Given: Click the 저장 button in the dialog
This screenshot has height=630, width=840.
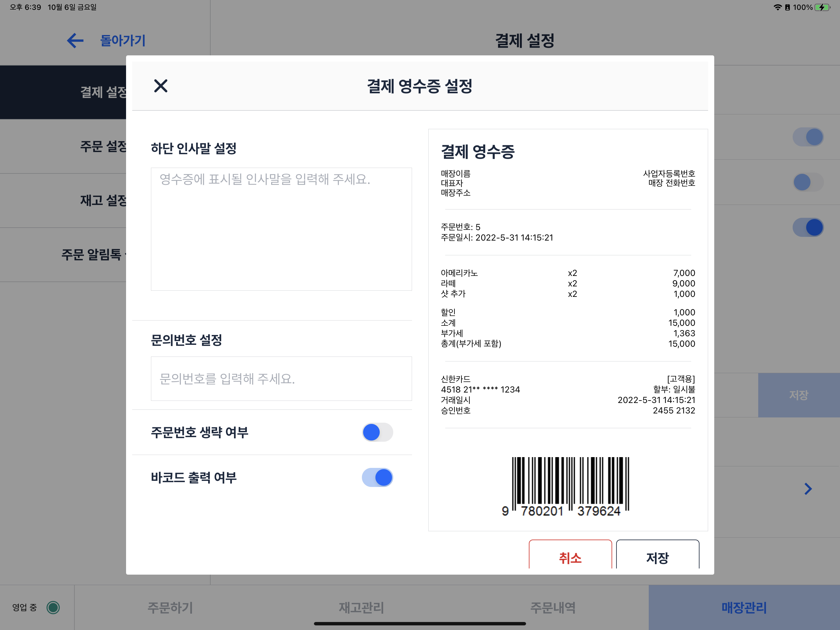Looking at the screenshot, I should coord(657,557).
